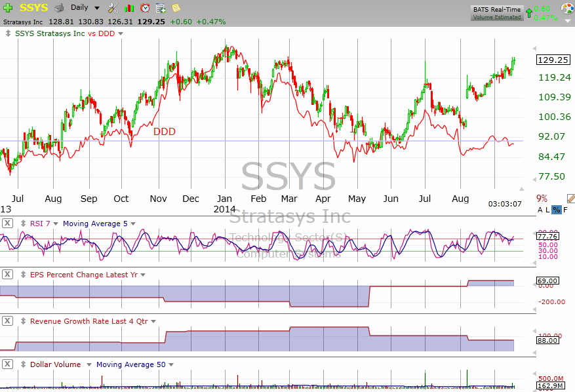The image size is (575, 392).
Task: Click the move handle beside SSYS Stratasys Inc
Action: (x=8, y=33)
